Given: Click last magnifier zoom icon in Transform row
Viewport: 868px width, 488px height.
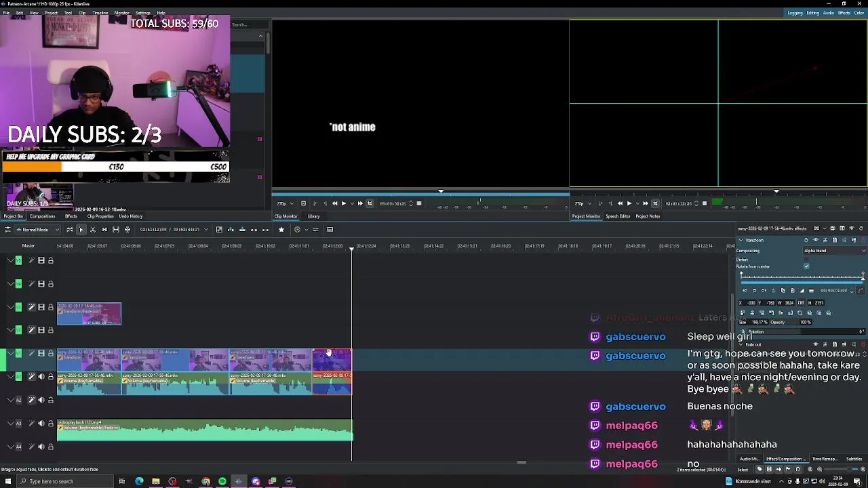Looking at the screenshot, I should coord(828,313).
